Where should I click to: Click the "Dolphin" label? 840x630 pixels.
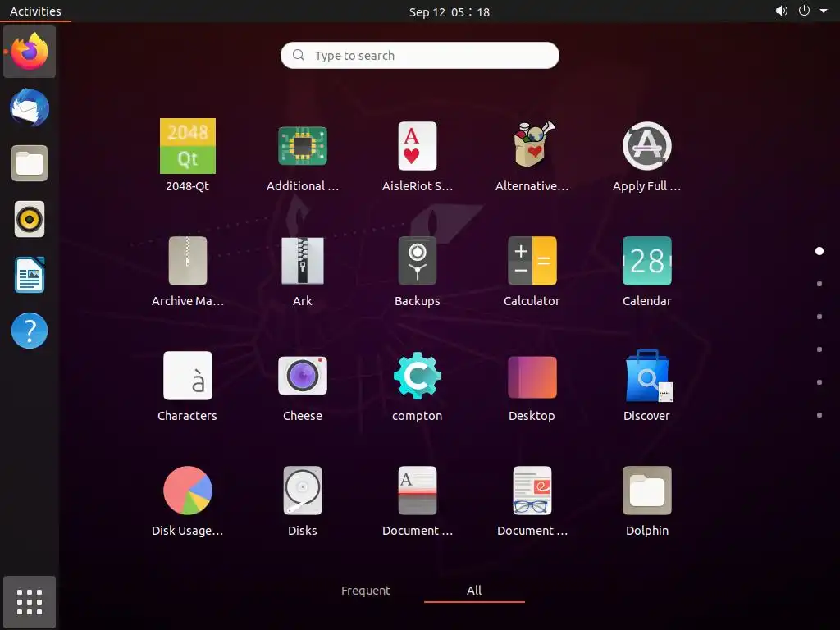[646, 531]
